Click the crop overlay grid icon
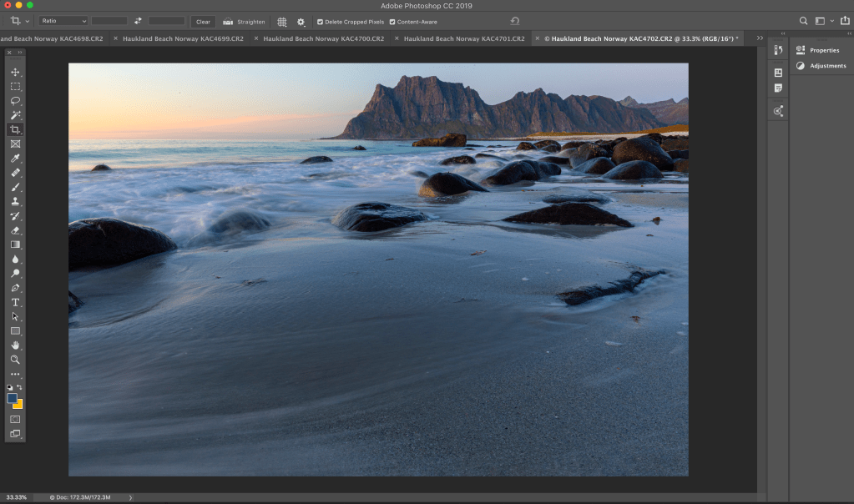The width and height of the screenshot is (854, 504). tap(282, 22)
